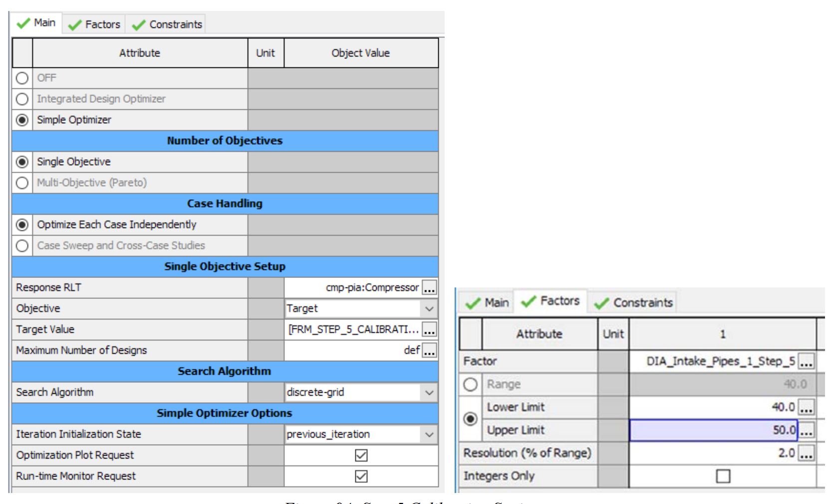Click the green checkmark on Main tab
835x504 pixels.
click(22, 22)
